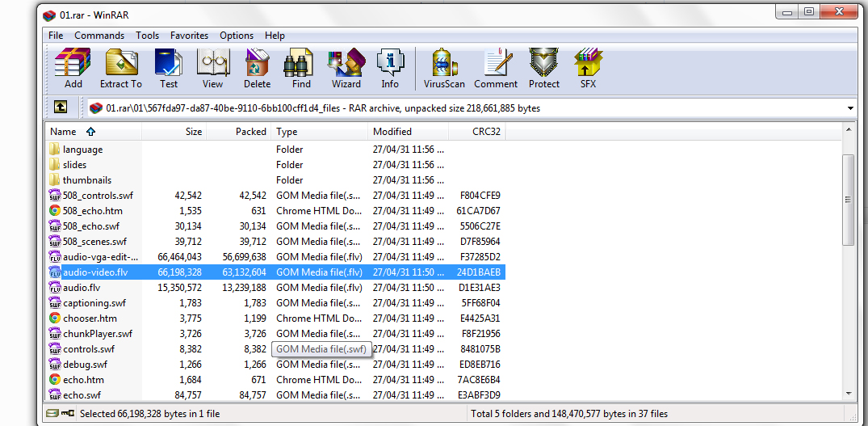Expand the address bar dropdown arrow
Screen dimensions: 868x426
(x=850, y=108)
